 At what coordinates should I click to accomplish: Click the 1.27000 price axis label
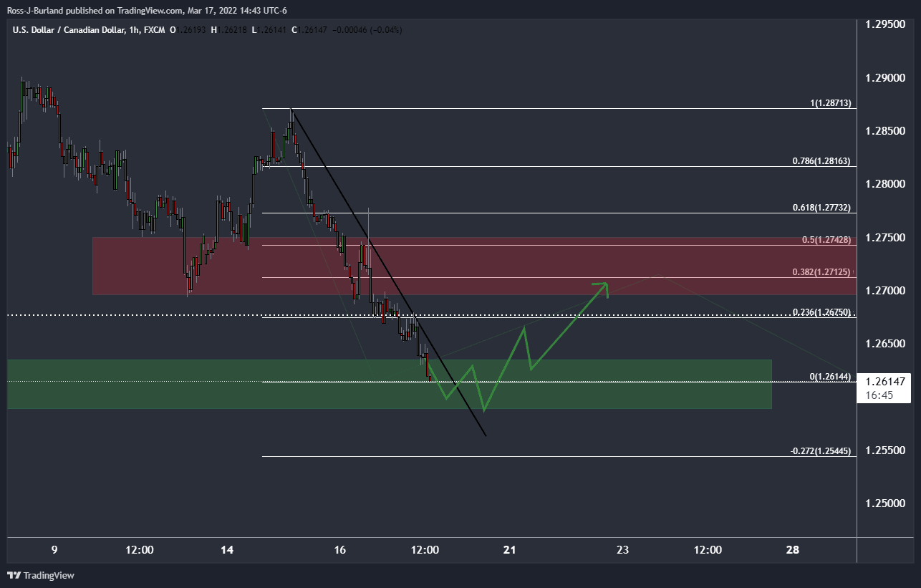[887, 291]
